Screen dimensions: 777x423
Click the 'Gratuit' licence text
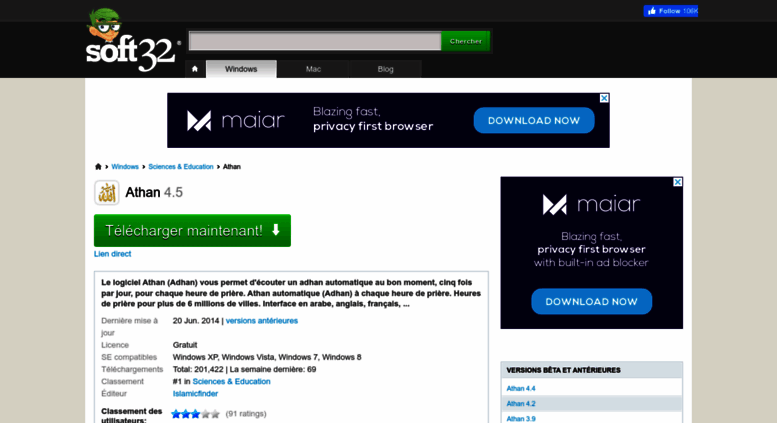coord(185,345)
